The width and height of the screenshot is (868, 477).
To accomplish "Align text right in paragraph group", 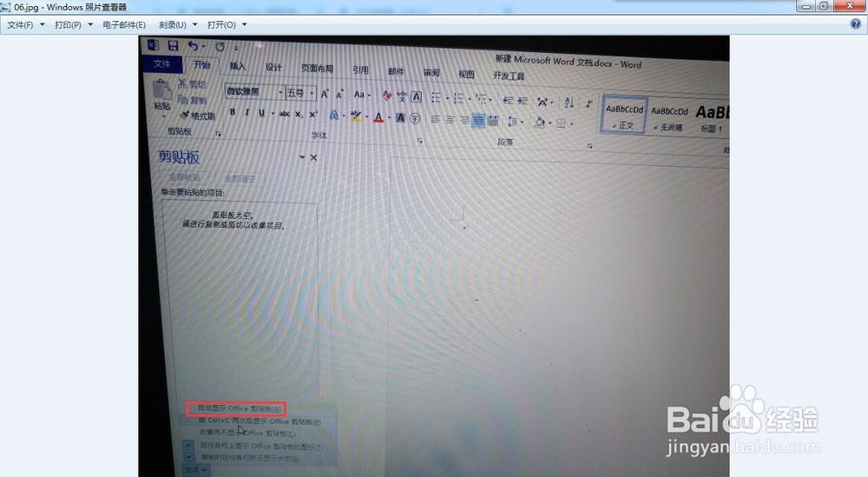I will pyautogui.click(x=464, y=120).
